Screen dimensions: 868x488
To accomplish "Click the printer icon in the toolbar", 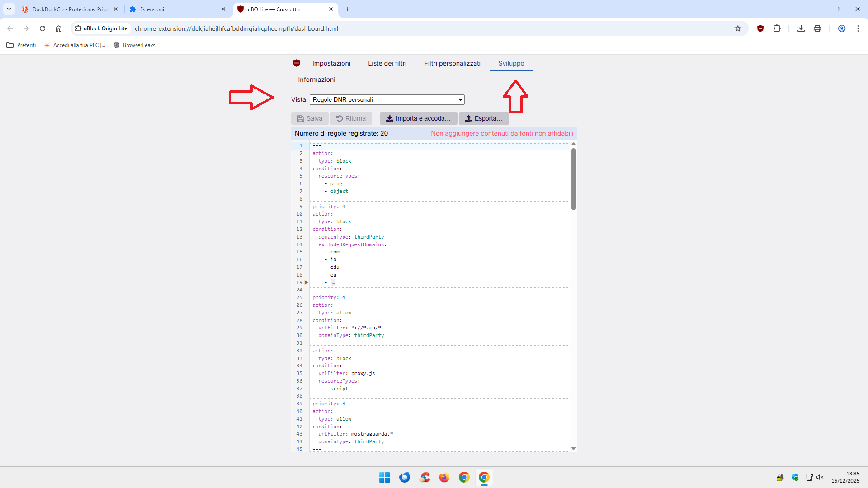I will [817, 28].
